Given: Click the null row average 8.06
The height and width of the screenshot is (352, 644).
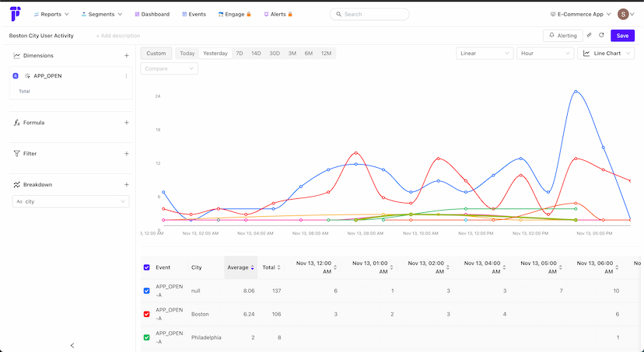Looking at the screenshot, I should pyautogui.click(x=249, y=291).
